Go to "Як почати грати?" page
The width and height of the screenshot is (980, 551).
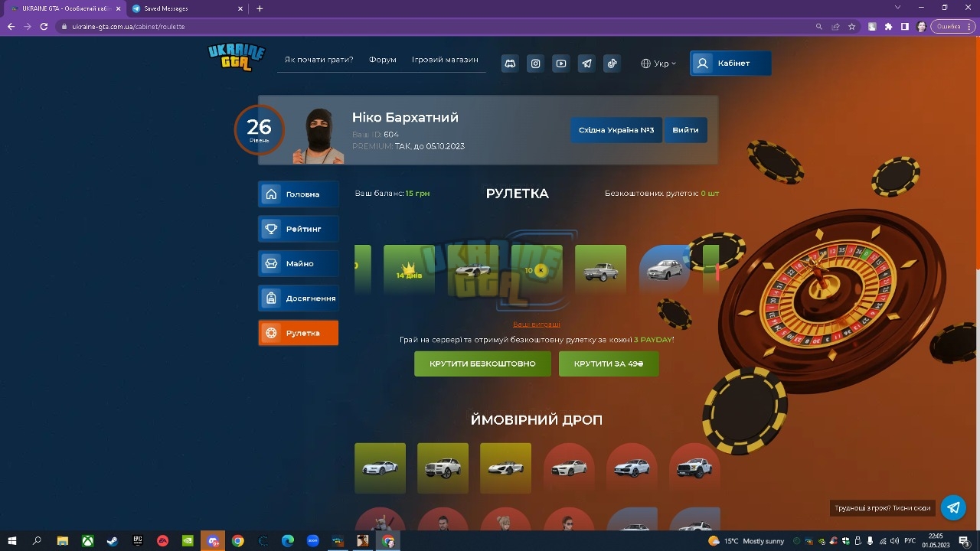tap(319, 60)
